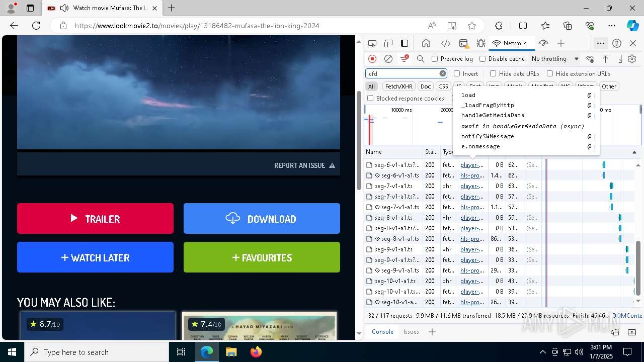Open Network settings gear icon

point(632,59)
